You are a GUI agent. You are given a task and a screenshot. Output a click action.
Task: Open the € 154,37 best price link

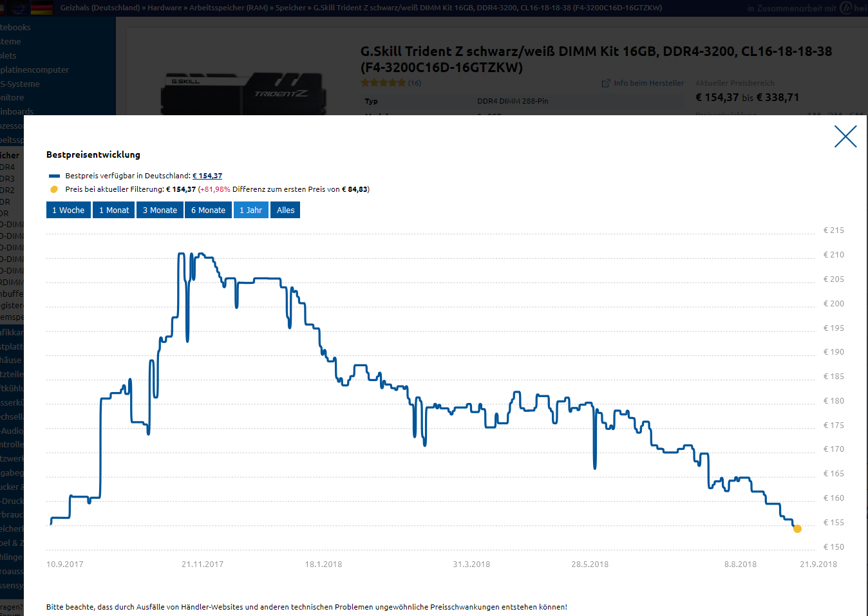(207, 176)
